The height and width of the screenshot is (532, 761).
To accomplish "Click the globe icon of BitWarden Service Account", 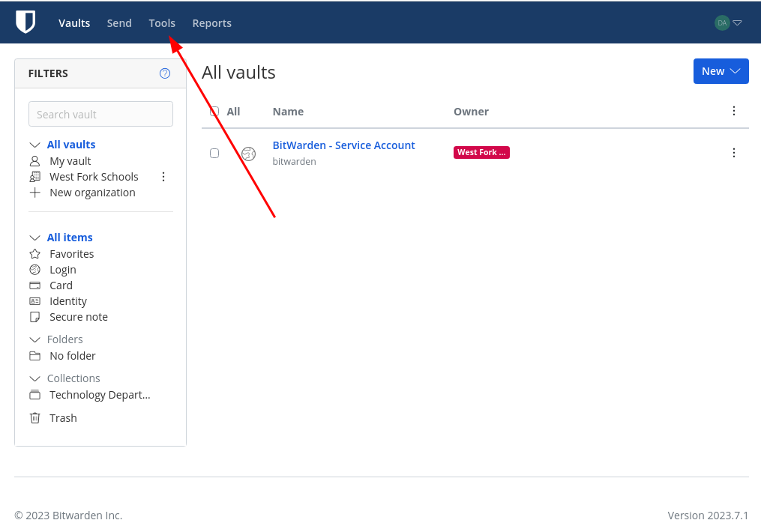I will (x=248, y=154).
